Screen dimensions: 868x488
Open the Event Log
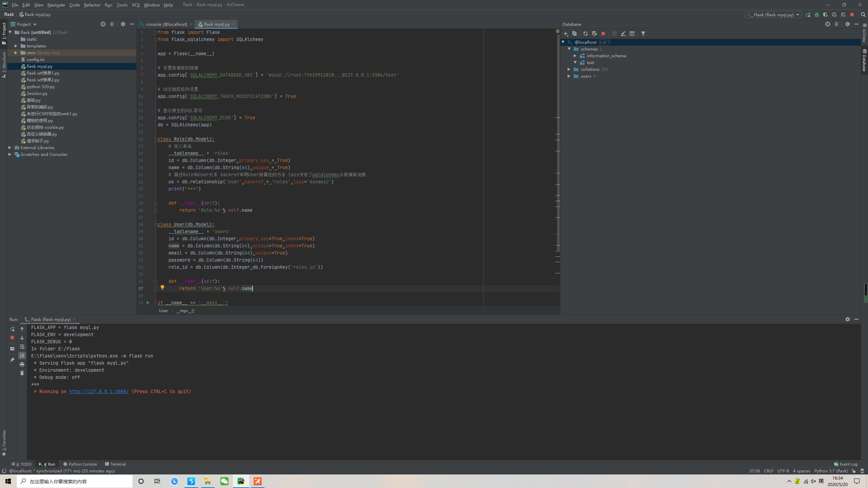[846, 464]
